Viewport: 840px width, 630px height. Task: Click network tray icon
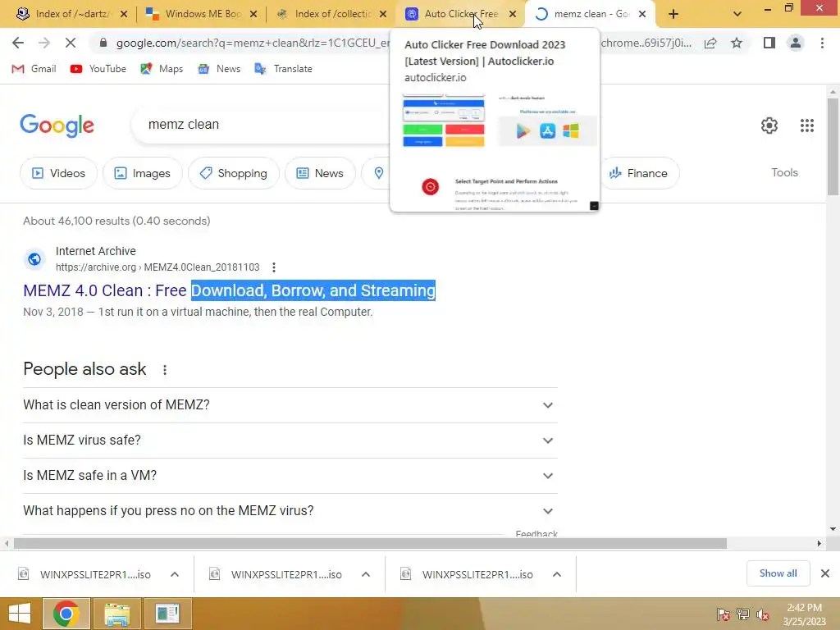coord(742,614)
